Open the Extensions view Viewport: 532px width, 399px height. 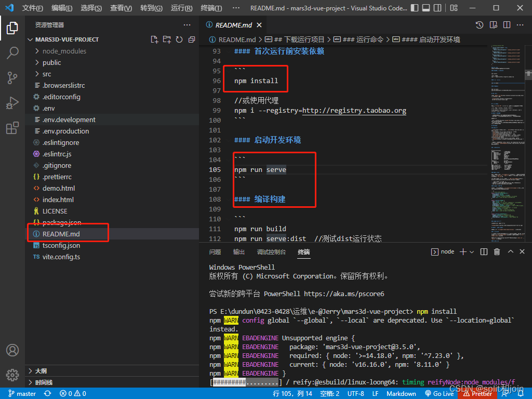coord(12,128)
